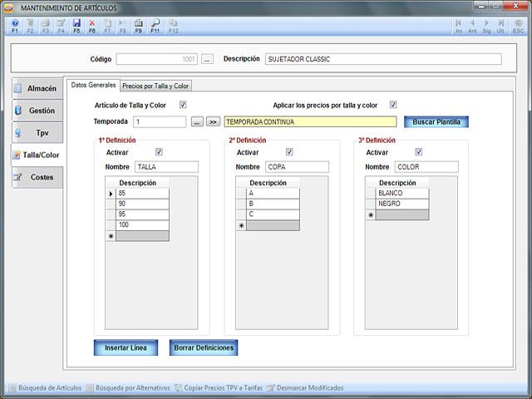
Task: Select the 90 row in TALLA list
Action: (x=142, y=204)
